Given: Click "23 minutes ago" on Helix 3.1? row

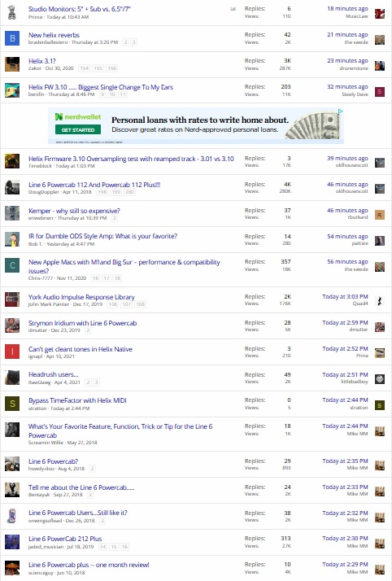Looking at the screenshot, I should coord(347,60).
